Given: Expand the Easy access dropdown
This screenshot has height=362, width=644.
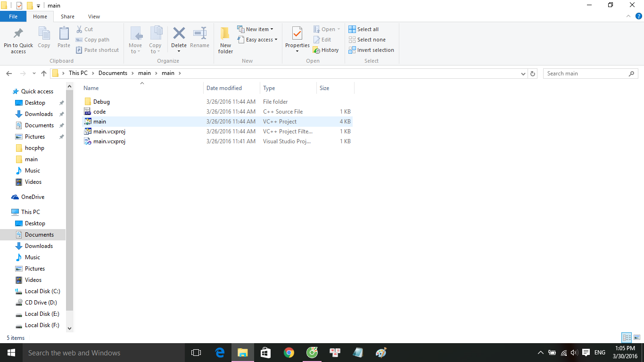Looking at the screenshot, I should 261,40.
